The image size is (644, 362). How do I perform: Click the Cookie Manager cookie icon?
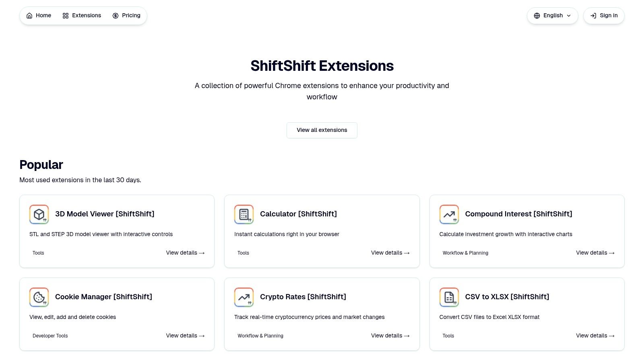[39, 297]
